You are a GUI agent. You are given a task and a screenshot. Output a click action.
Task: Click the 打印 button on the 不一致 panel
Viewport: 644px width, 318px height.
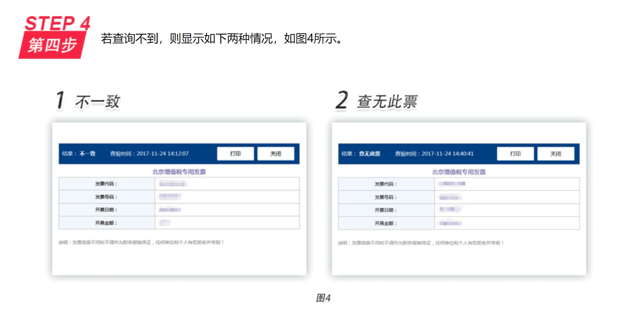[x=235, y=153]
